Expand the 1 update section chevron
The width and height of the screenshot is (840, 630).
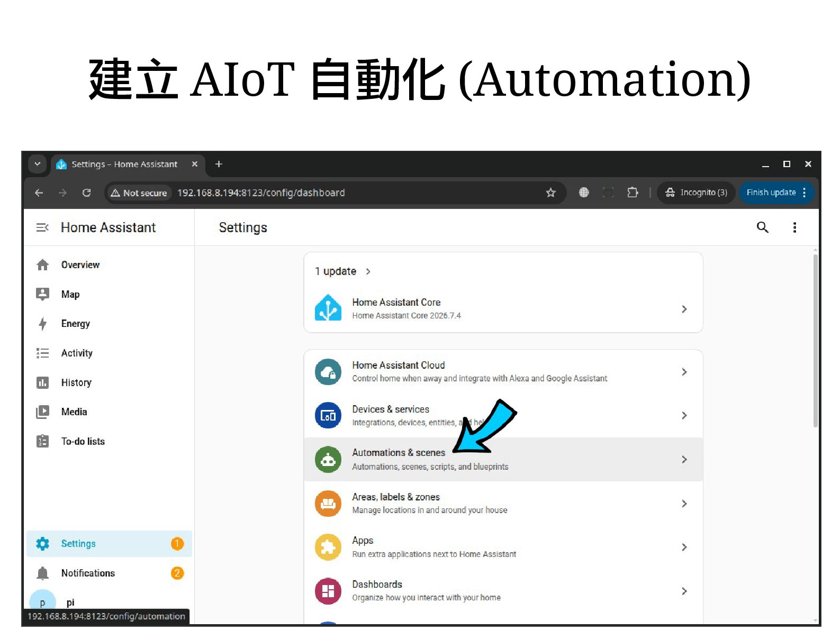click(368, 271)
